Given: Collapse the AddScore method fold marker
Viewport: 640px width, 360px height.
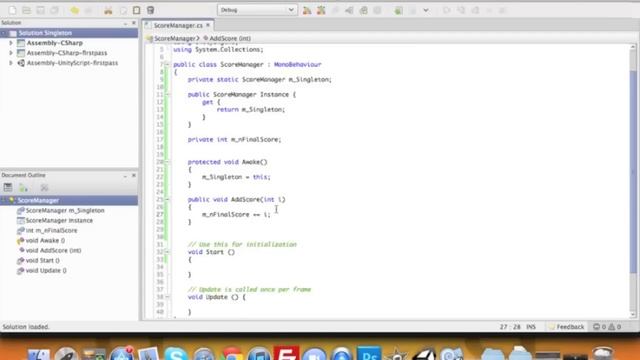Looking at the screenshot, I should (167, 200).
